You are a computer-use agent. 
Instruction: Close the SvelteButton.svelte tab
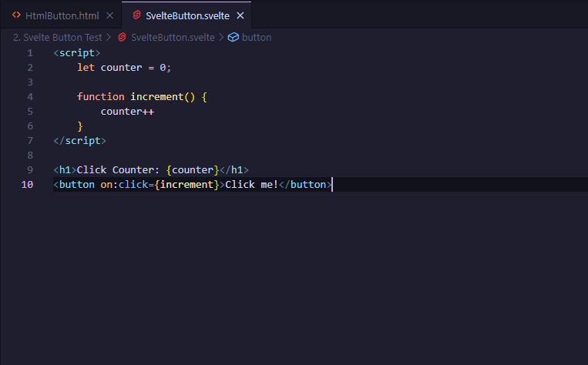pos(240,15)
